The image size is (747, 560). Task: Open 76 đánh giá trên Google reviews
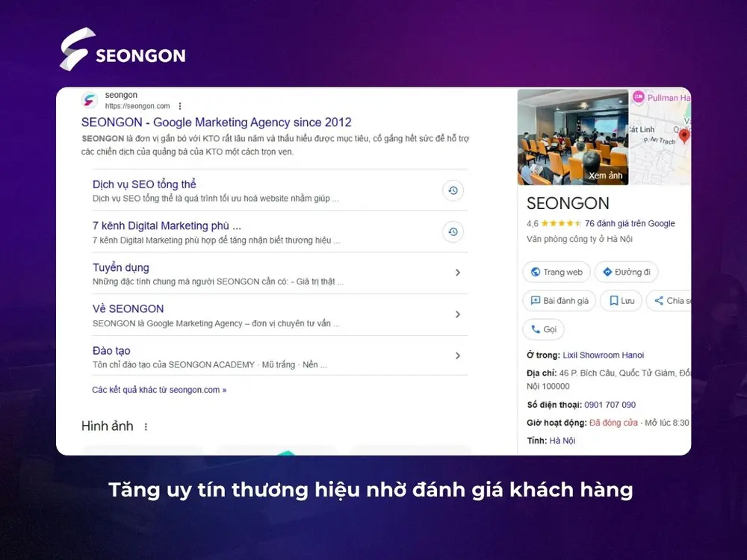[x=630, y=223]
